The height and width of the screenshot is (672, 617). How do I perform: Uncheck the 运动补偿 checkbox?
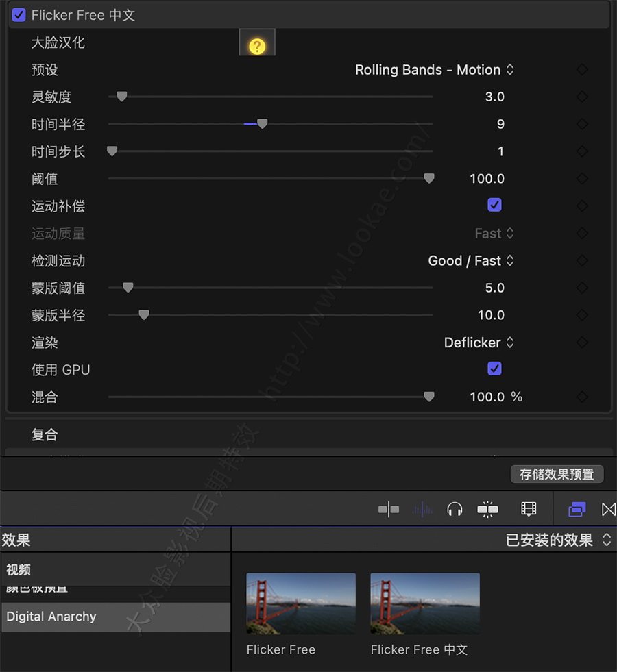point(494,205)
